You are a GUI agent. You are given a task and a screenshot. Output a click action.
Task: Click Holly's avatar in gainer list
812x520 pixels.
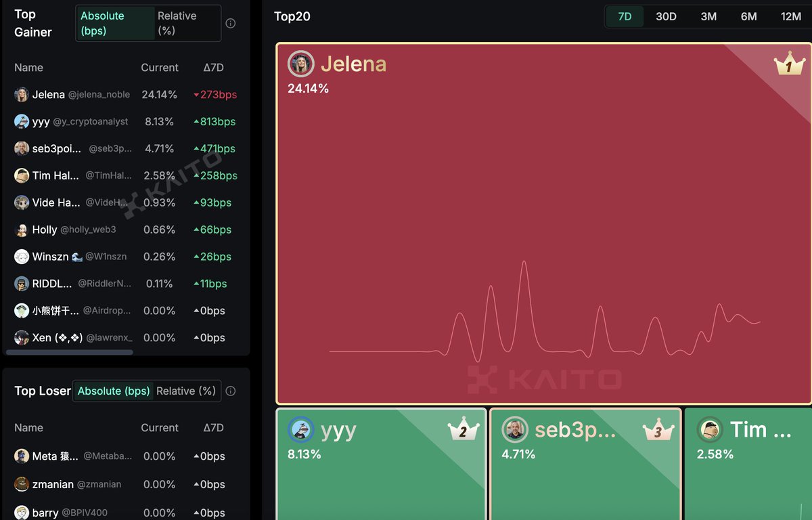pos(22,230)
